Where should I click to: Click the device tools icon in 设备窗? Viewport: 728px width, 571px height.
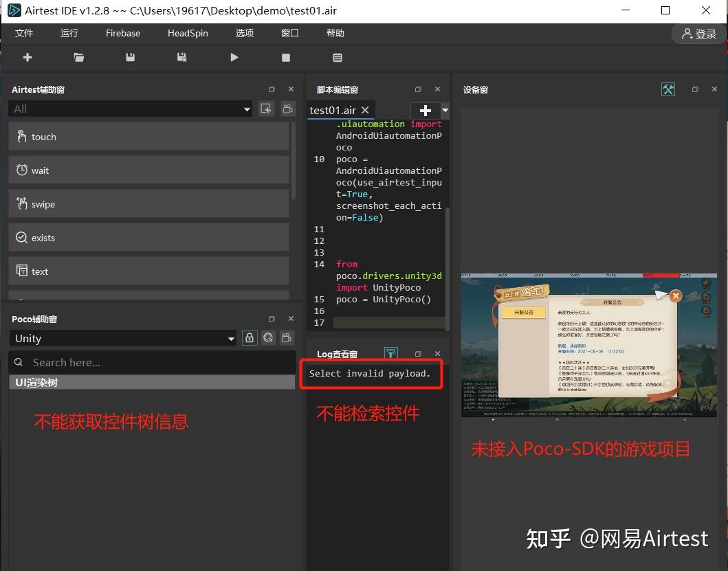click(667, 89)
